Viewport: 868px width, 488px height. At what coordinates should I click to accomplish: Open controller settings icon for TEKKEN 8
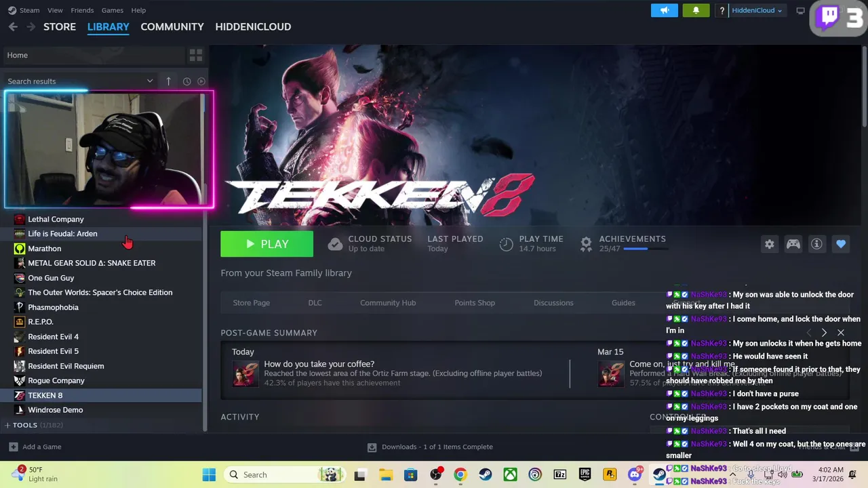click(x=793, y=244)
